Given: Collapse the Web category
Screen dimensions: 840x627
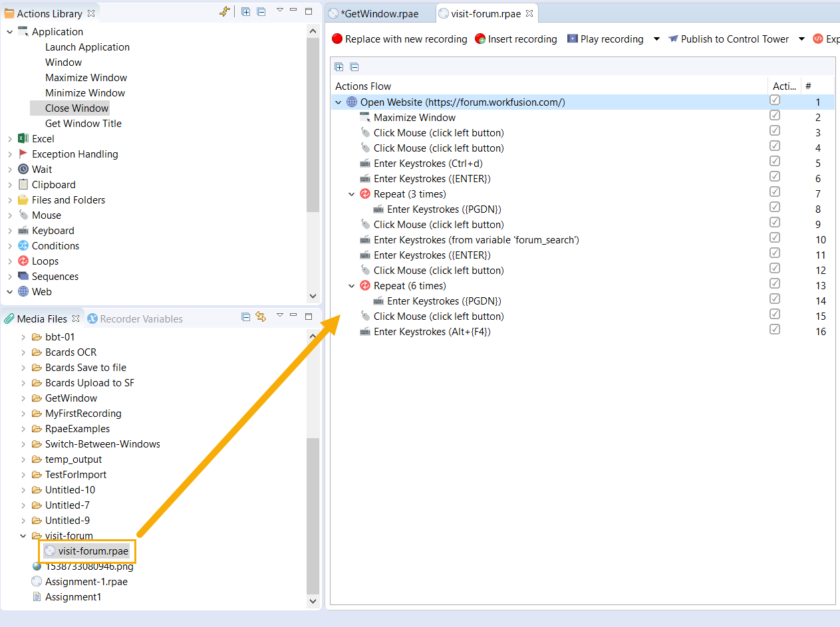Looking at the screenshot, I should [9, 291].
